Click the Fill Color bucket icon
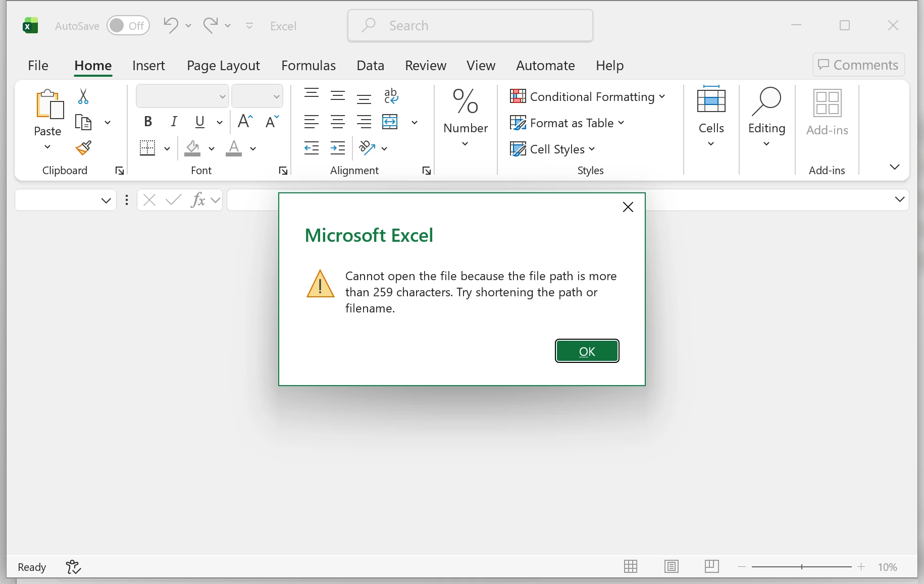 (192, 148)
